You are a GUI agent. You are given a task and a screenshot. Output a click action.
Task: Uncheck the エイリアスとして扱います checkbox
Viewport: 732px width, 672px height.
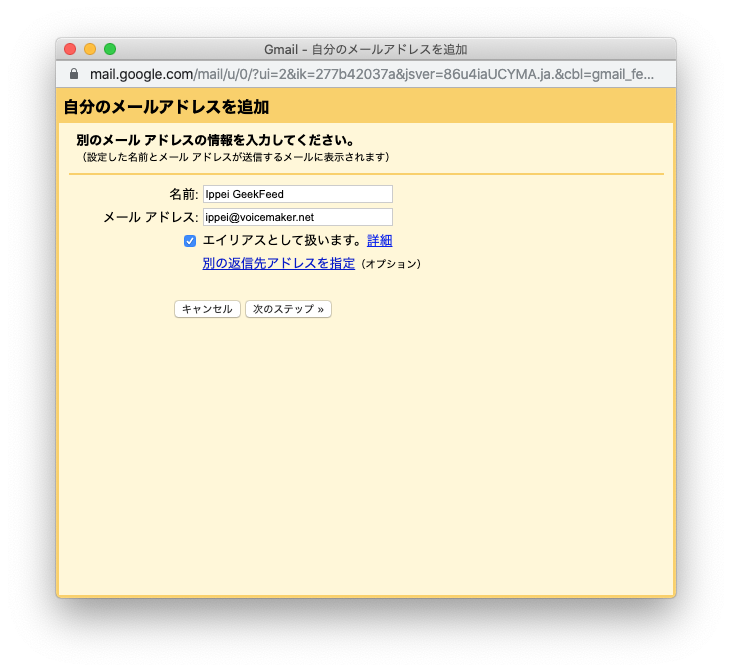point(190,241)
